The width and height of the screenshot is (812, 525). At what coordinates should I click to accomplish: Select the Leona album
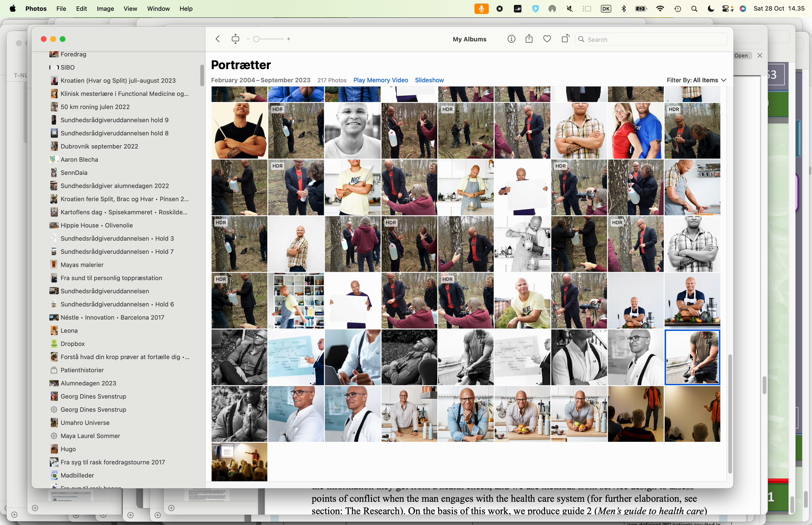tap(69, 331)
